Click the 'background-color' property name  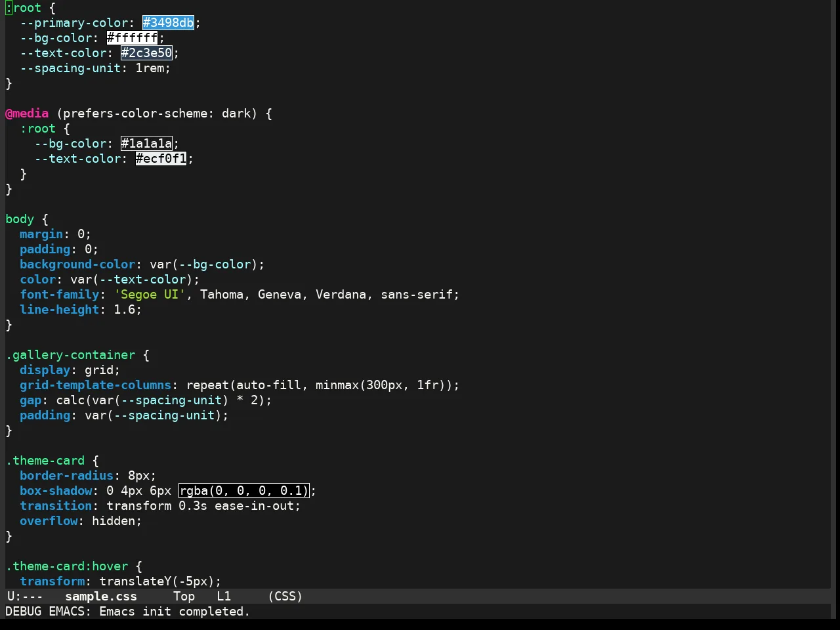pos(77,264)
